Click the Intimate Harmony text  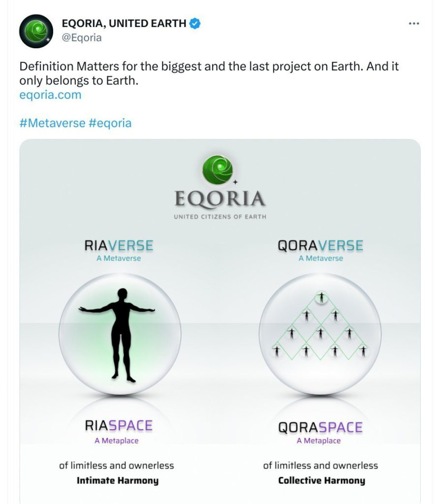pos(117,480)
